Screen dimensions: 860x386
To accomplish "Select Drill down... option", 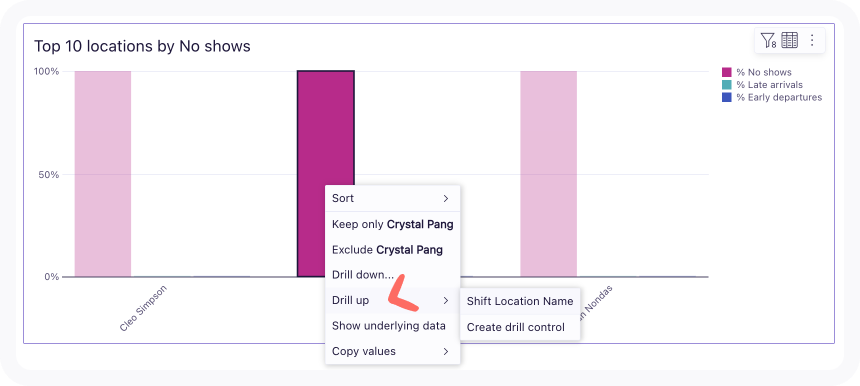I will coord(392,274).
